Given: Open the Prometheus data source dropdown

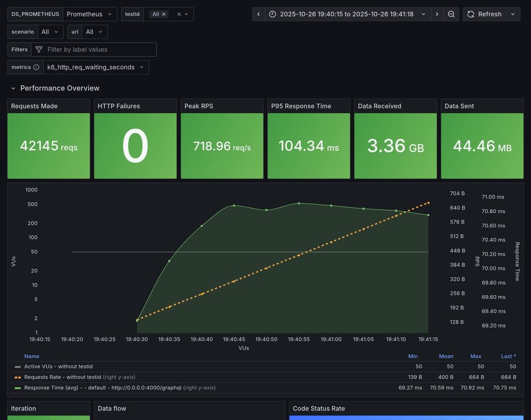Looking at the screenshot, I should click(90, 14).
